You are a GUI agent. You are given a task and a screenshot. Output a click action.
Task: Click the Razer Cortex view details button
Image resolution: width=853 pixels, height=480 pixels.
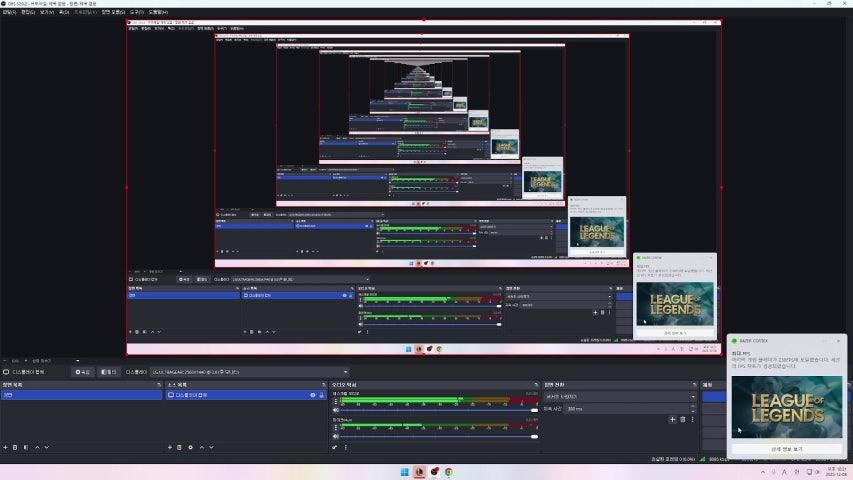click(786, 448)
